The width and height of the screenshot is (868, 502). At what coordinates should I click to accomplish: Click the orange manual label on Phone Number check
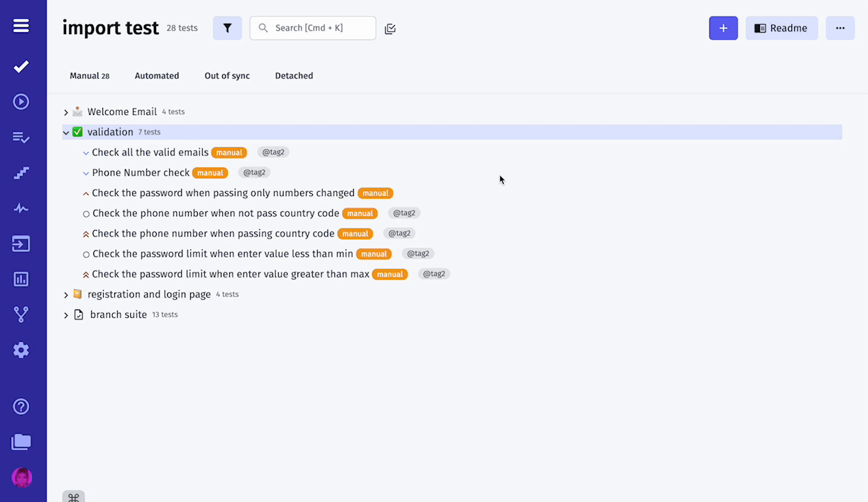point(210,173)
